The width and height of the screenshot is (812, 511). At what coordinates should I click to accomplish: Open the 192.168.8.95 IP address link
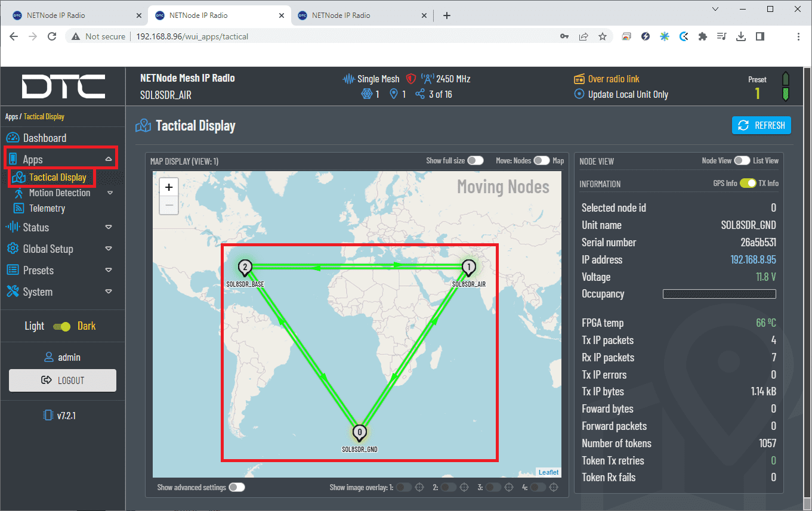753,259
